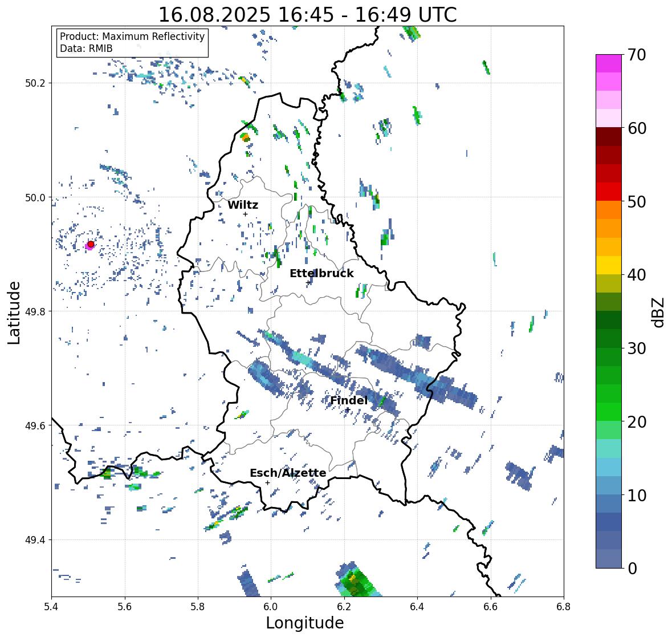Viewport: 672px width, 637px height.
Task: Click the Wiltz city label
Action: click(243, 205)
